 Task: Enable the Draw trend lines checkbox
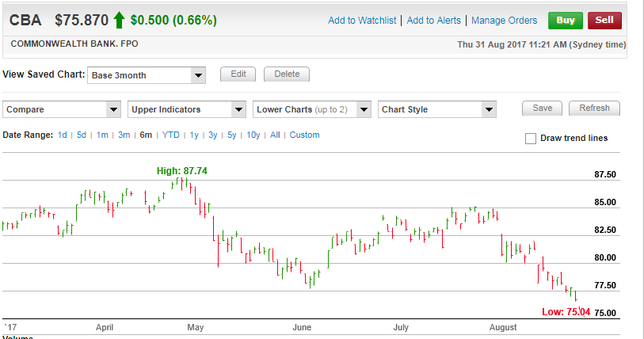[531, 139]
